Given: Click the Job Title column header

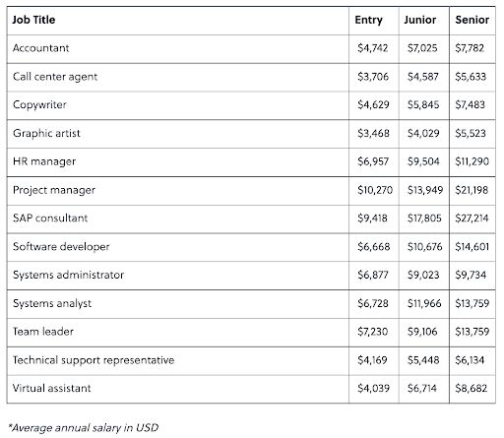Looking at the screenshot, I should pos(33,20).
